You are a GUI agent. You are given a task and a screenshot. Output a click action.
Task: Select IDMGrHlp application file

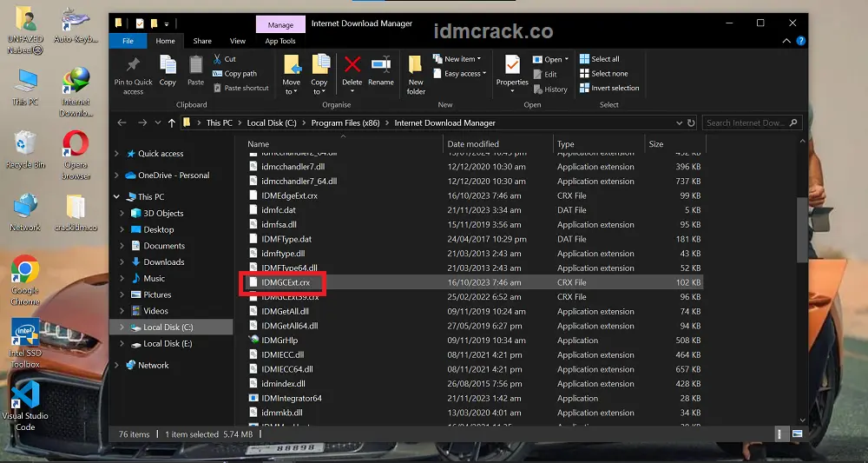pos(279,340)
